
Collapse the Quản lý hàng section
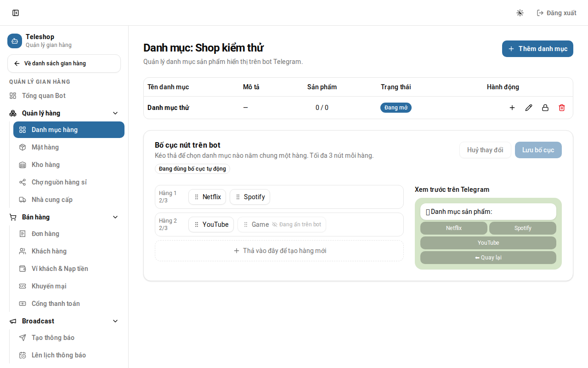coord(115,113)
